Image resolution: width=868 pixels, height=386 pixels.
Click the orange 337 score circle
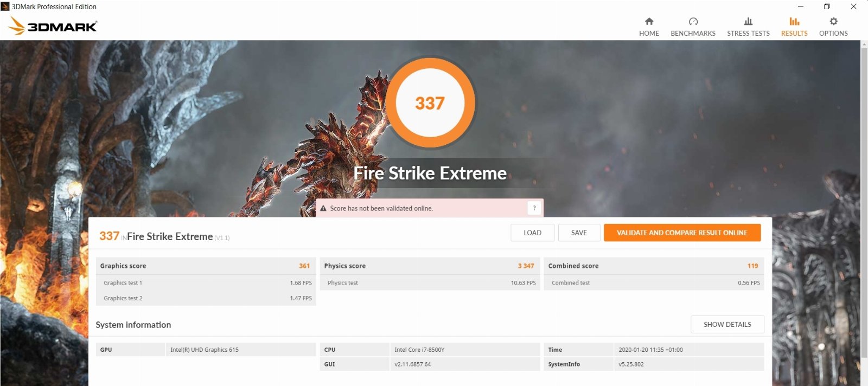coord(430,102)
